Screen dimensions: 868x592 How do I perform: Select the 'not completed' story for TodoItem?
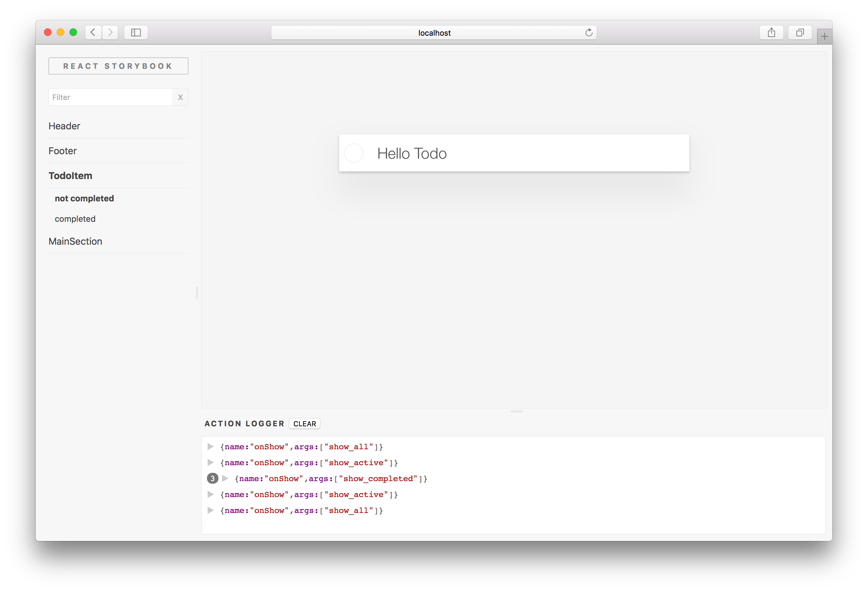[84, 198]
